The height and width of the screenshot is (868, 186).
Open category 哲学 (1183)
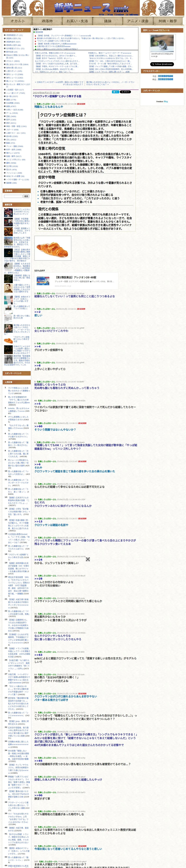pyautogui.click(x=11, y=120)
